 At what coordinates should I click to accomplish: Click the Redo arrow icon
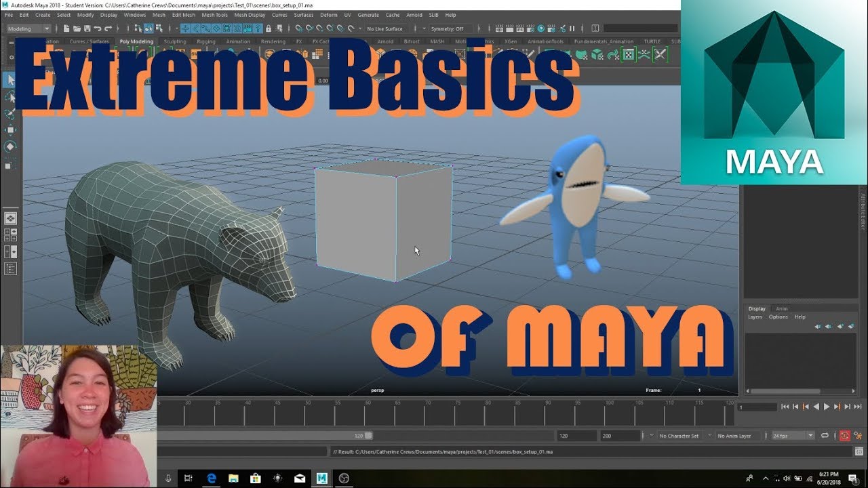pyautogui.click(x=108, y=28)
